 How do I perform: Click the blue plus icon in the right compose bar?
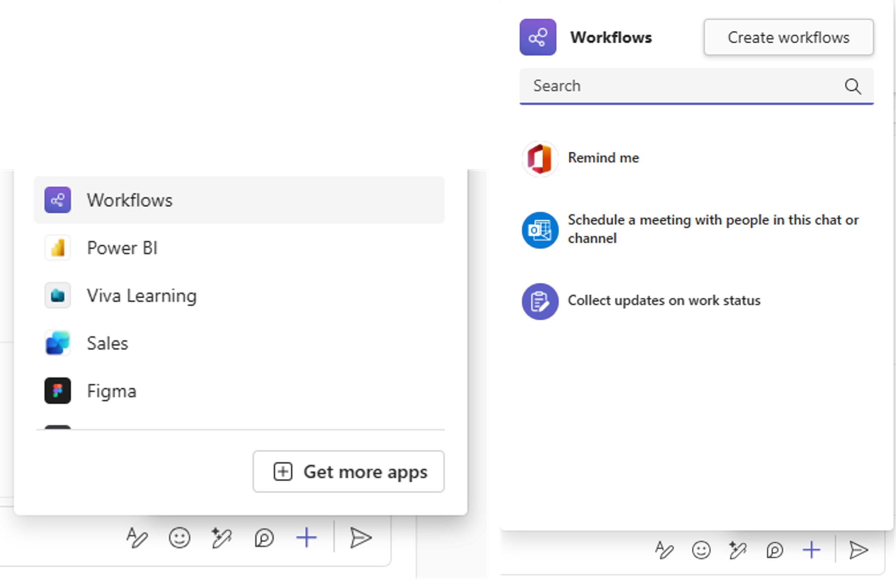click(811, 550)
